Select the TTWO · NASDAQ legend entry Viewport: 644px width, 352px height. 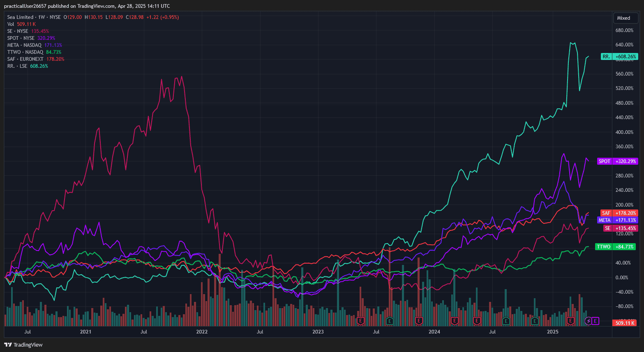point(25,52)
